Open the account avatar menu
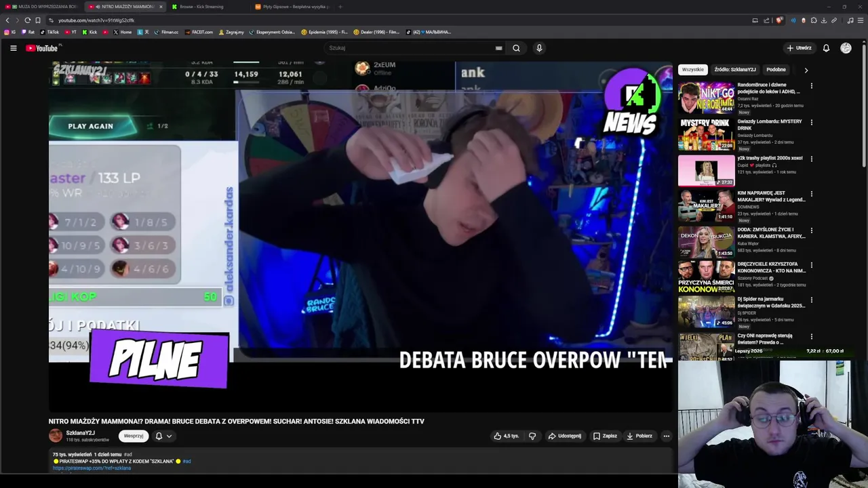The height and width of the screenshot is (488, 868). click(846, 48)
